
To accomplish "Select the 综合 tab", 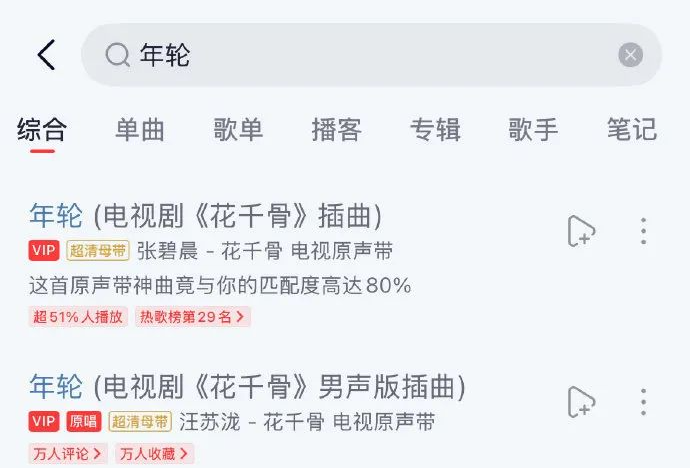I will tap(42, 129).
